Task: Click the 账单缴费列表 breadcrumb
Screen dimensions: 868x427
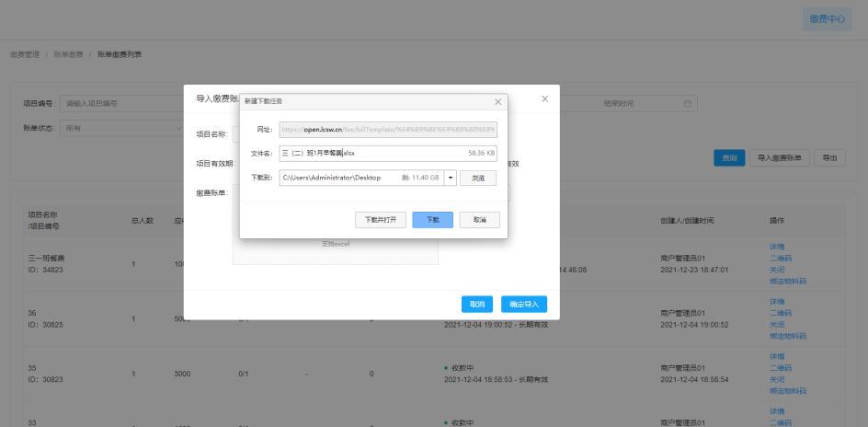Action: point(120,54)
